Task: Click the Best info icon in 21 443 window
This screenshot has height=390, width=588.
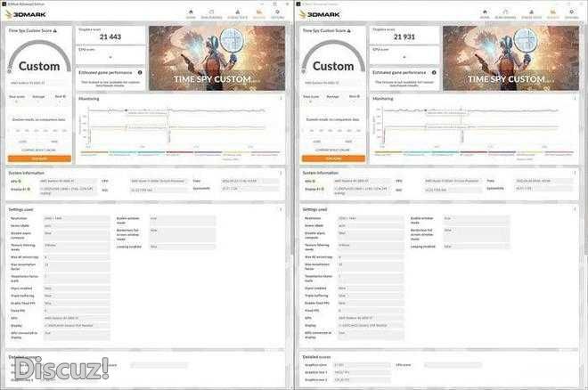Action: pos(64,96)
